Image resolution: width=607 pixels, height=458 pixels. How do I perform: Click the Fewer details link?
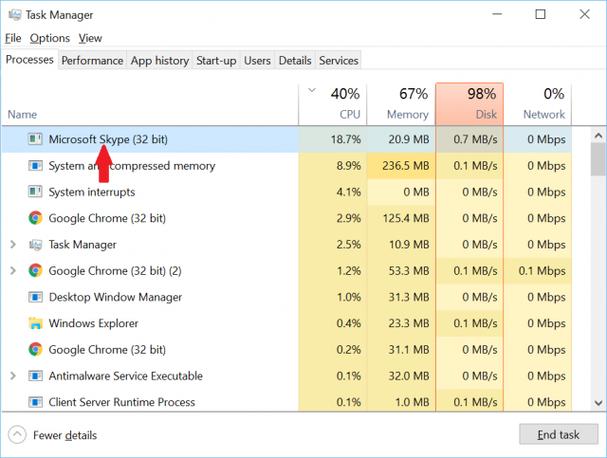pyautogui.click(x=65, y=436)
